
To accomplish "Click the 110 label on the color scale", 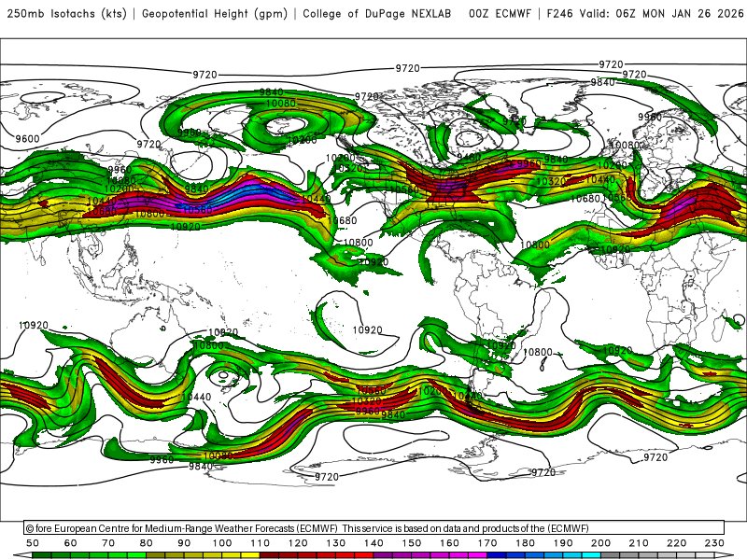I will 260,543.
